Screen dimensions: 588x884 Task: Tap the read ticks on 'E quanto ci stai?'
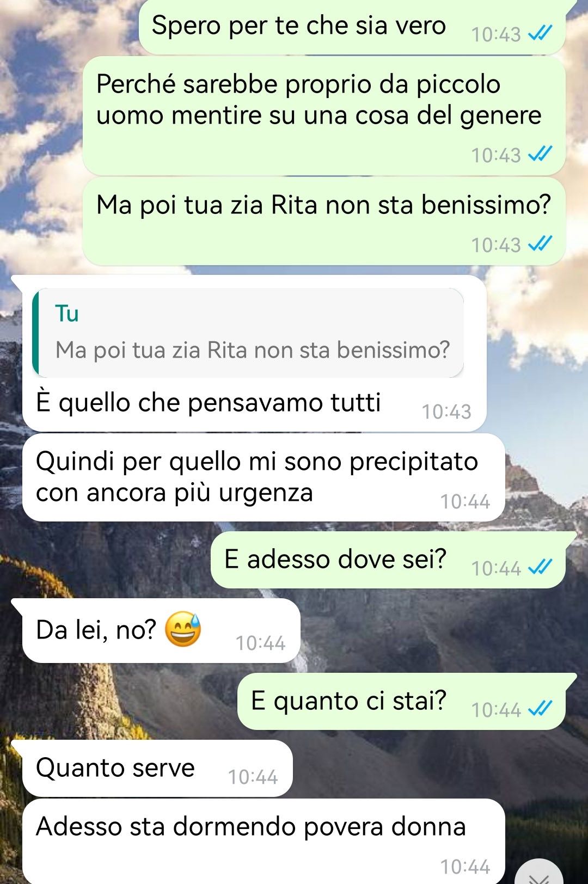click(540, 709)
